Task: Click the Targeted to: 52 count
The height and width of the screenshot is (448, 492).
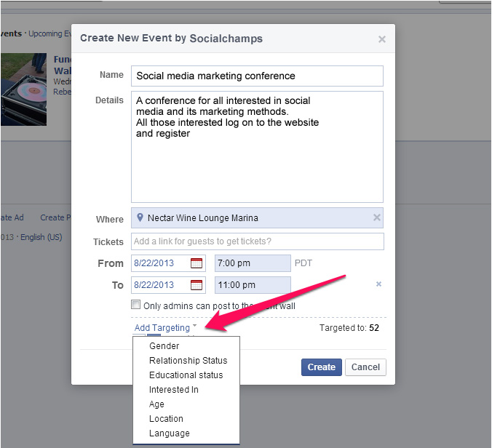Action: point(349,327)
